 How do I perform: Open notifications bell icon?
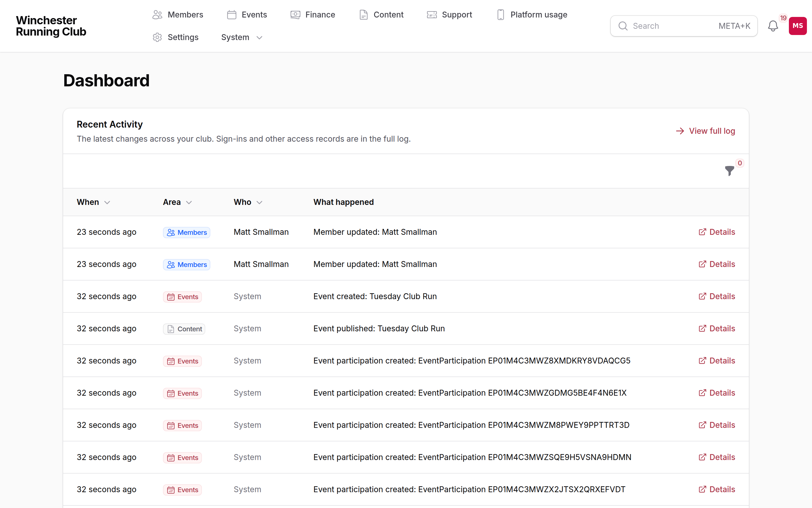click(773, 26)
